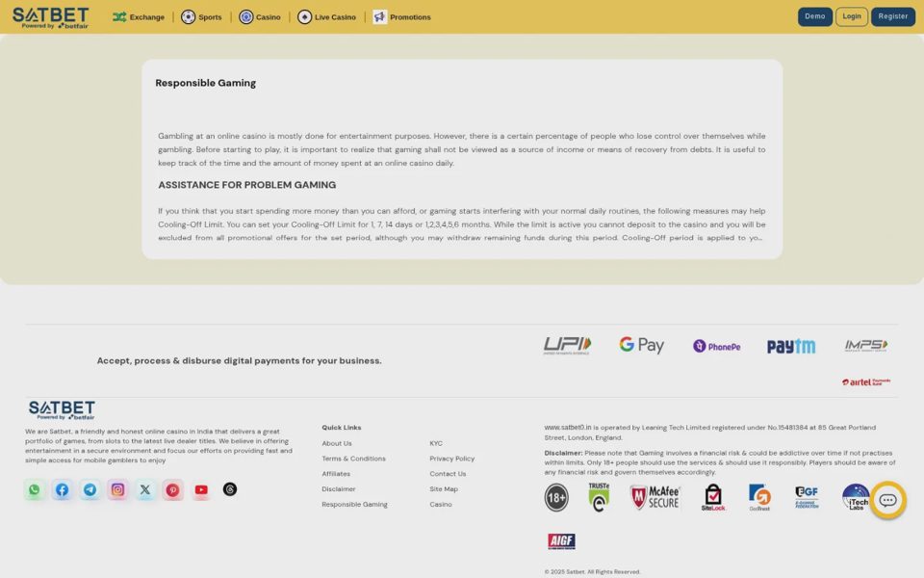View the Privacy Policy link

(452, 459)
